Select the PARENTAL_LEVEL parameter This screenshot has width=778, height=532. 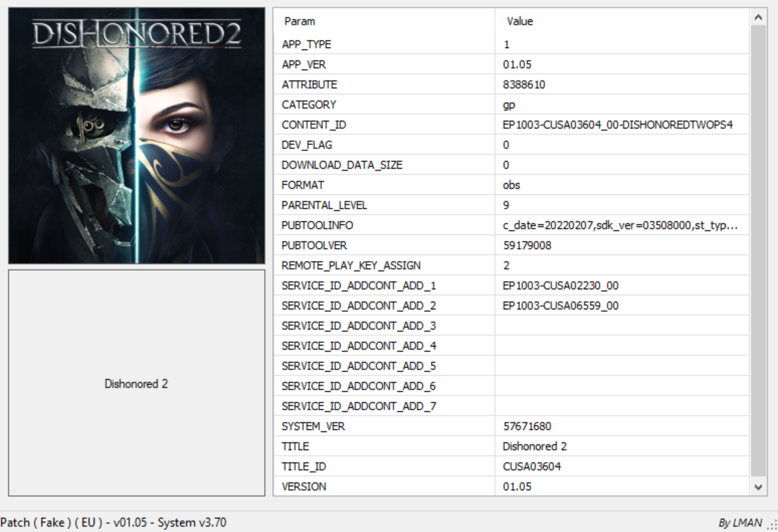click(324, 206)
